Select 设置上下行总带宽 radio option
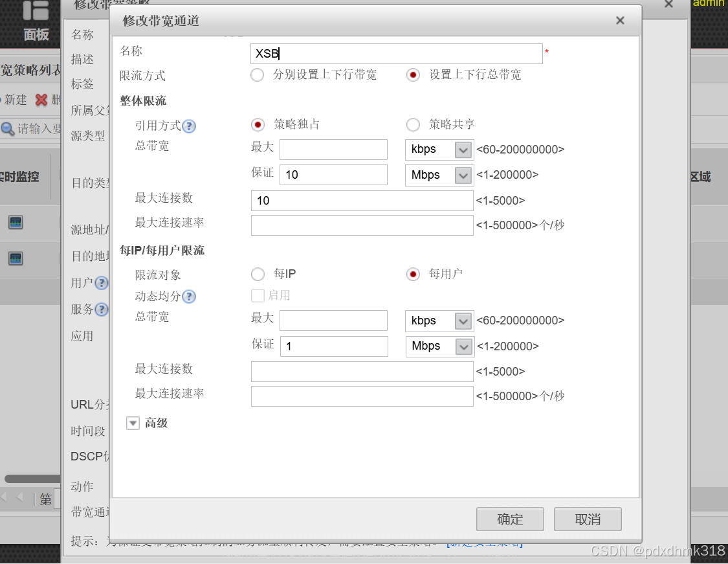Viewport: 728px width, 564px height. tap(413, 75)
